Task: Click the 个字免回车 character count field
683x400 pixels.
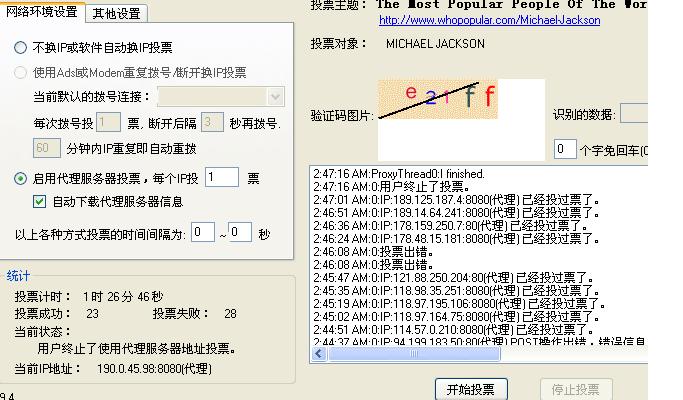Action: (x=565, y=150)
